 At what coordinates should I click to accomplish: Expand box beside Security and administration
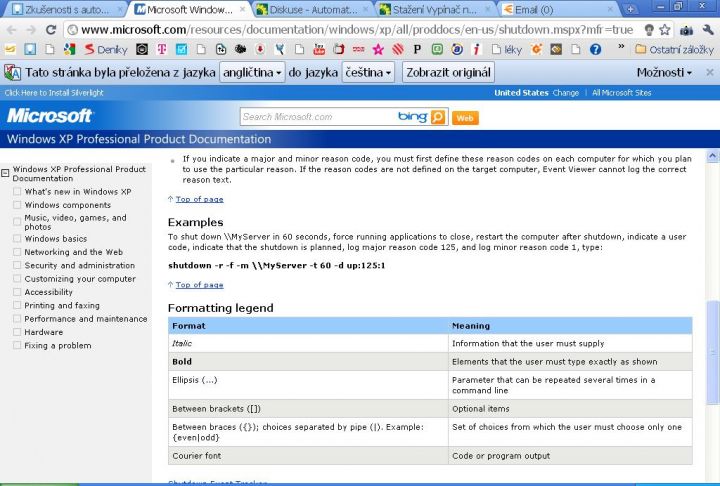(17, 265)
